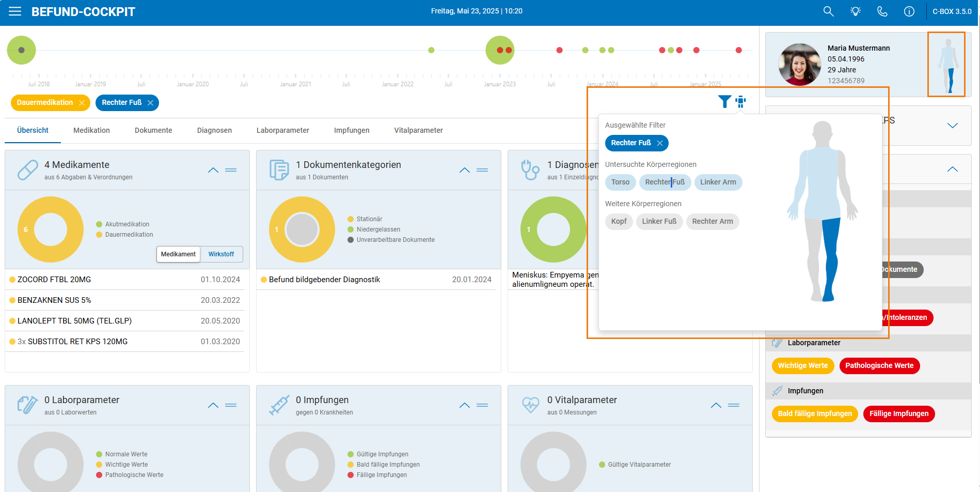Toggle the Torso body region chip
980x492 pixels.
click(x=620, y=182)
